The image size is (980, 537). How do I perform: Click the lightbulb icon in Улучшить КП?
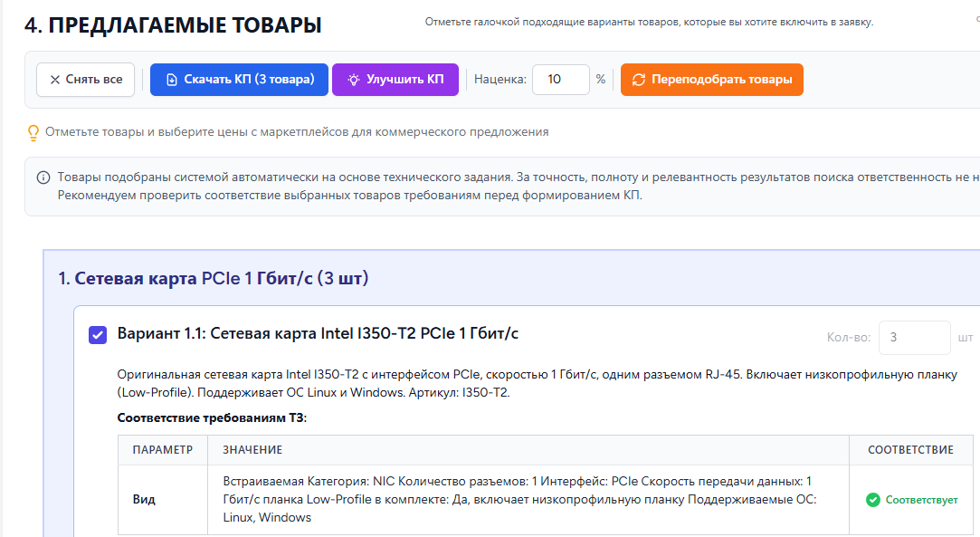pos(353,80)
